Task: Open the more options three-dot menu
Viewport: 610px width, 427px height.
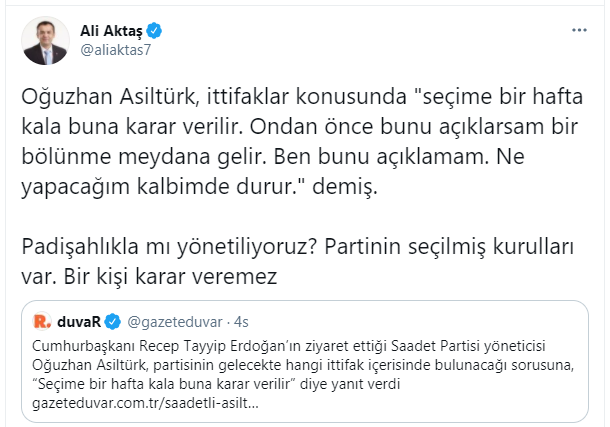Action: click(580, 31)
